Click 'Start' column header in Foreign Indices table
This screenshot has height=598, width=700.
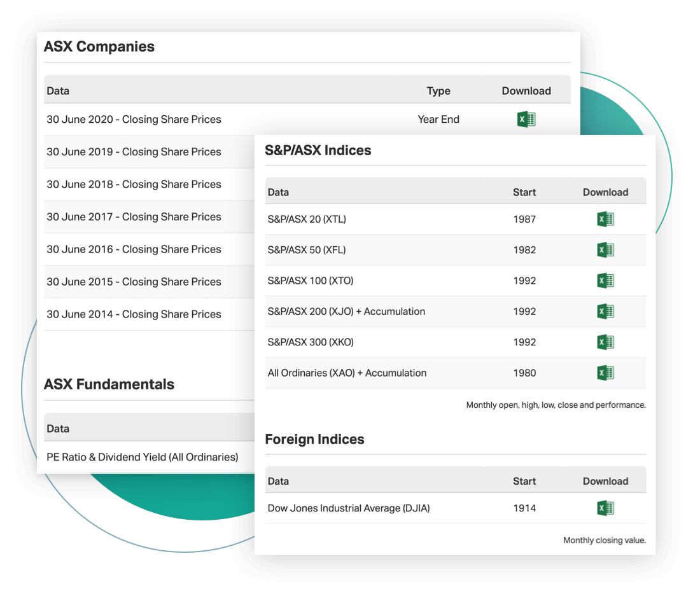524,482
